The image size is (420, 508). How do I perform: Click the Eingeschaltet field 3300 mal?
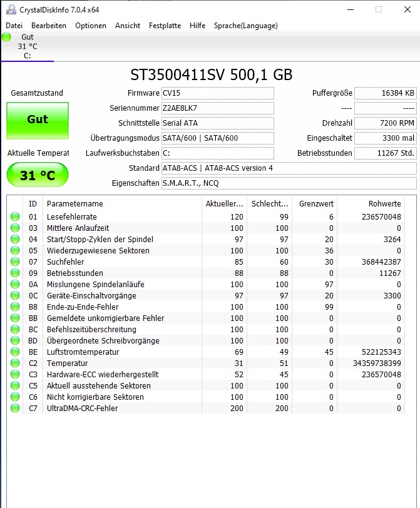coord(386,138)
